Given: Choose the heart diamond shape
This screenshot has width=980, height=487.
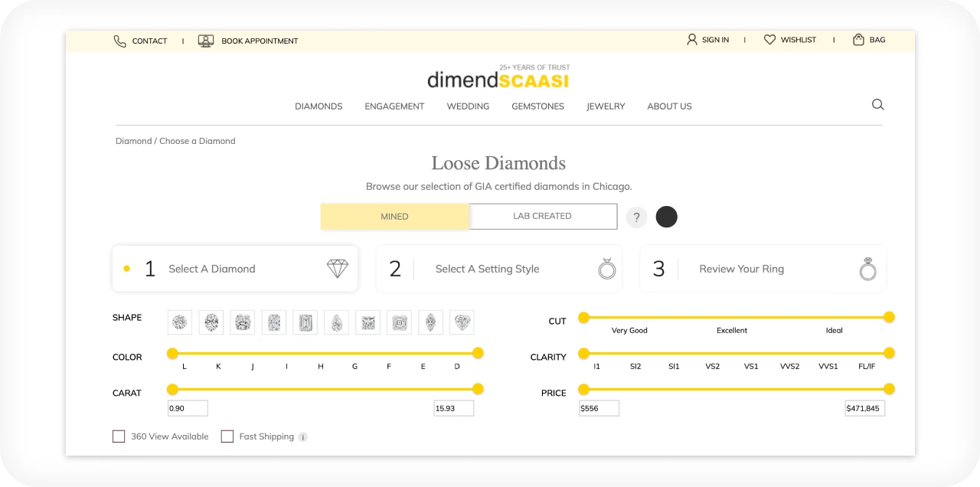Looking at the screenshot, I should click(462, 322).
